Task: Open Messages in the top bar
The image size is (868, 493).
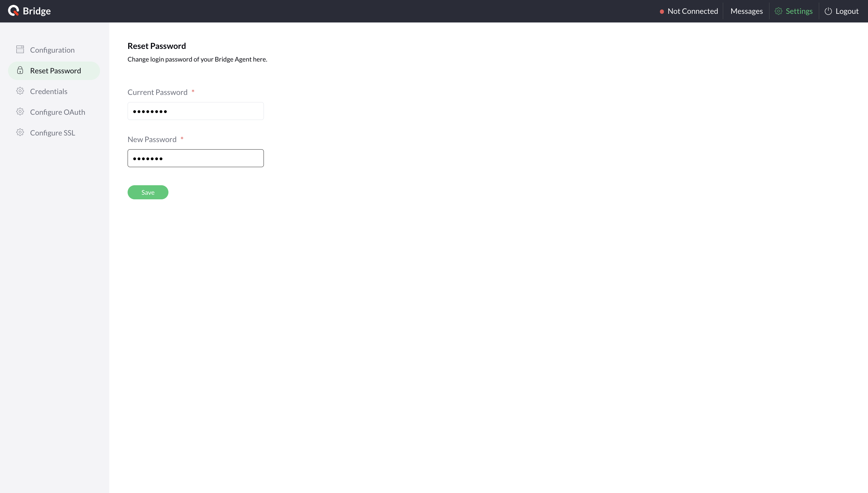Action: (746, 11)
